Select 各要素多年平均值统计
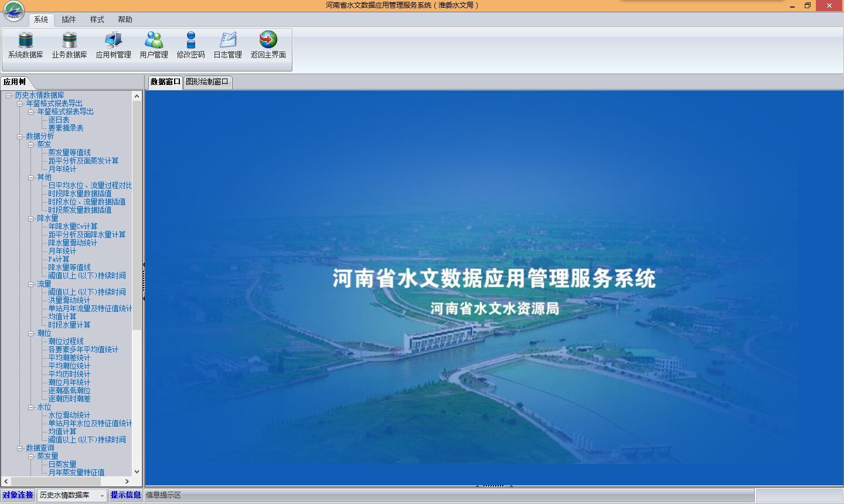 pos(83,349)
